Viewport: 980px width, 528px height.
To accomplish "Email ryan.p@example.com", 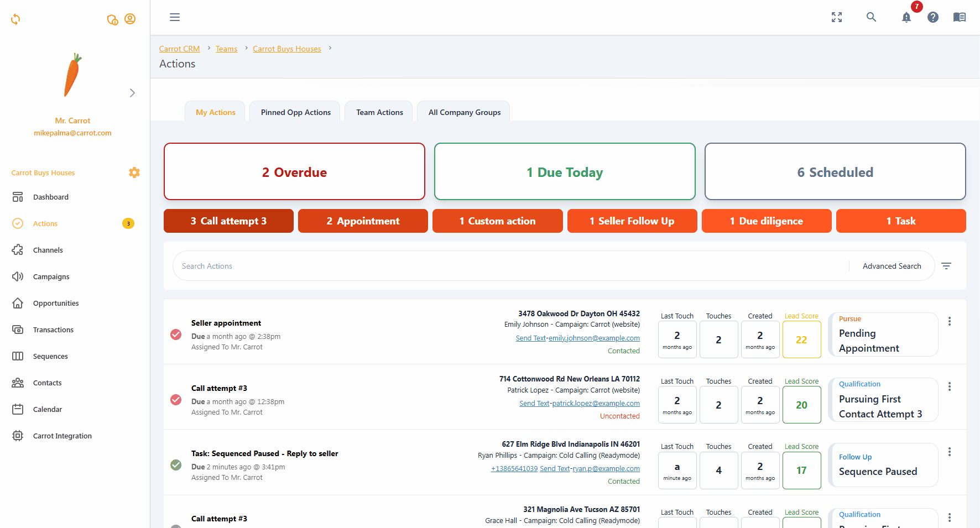I will tap(606, 469).
